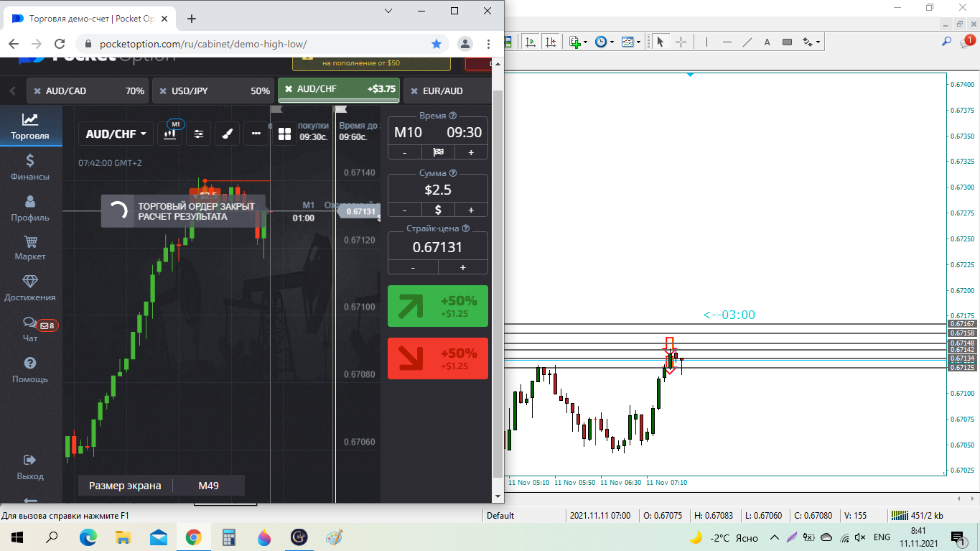Open Chrome profile avatar icon
Viewport: 980px width, 551px height.
pyautogui.click(x=465, y=44)
